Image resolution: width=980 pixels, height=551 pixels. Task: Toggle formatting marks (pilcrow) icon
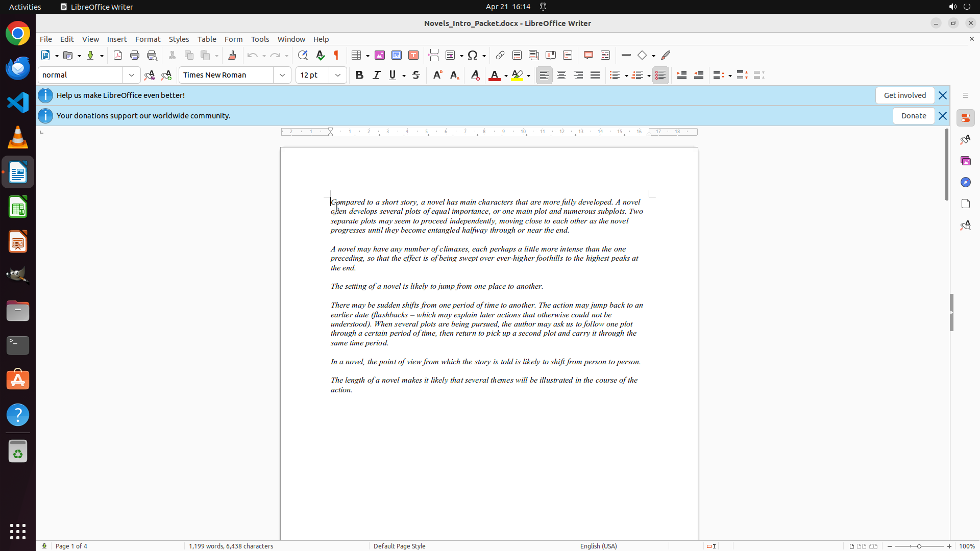point(336,55)
